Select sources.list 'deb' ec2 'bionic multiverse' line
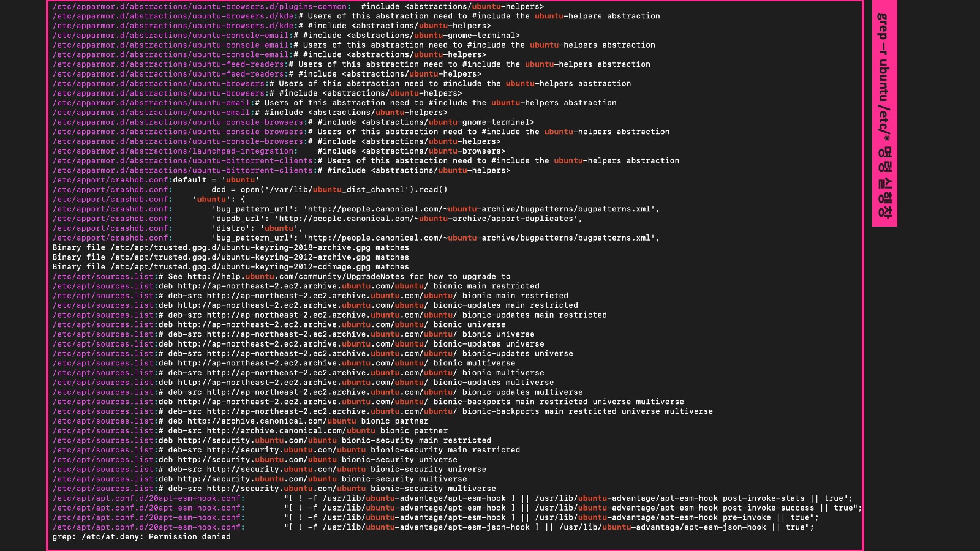Screen dimensions: 980x551 point(284,363)
